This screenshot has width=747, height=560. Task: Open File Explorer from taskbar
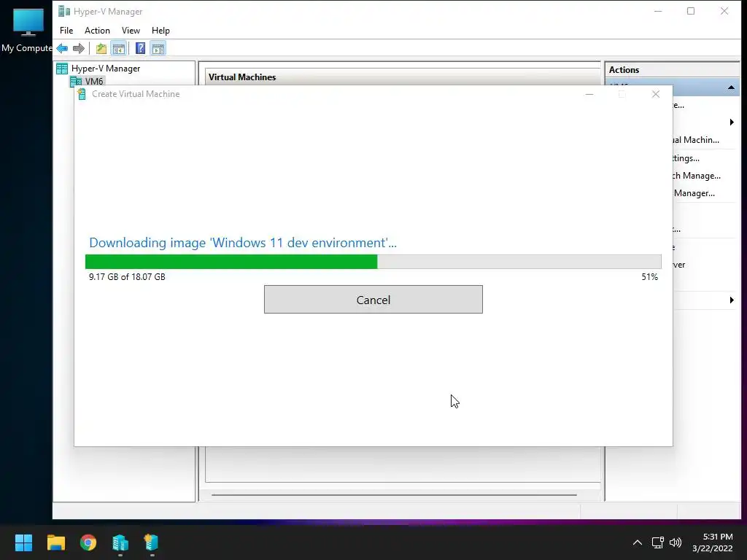click(x=56, y=542)
